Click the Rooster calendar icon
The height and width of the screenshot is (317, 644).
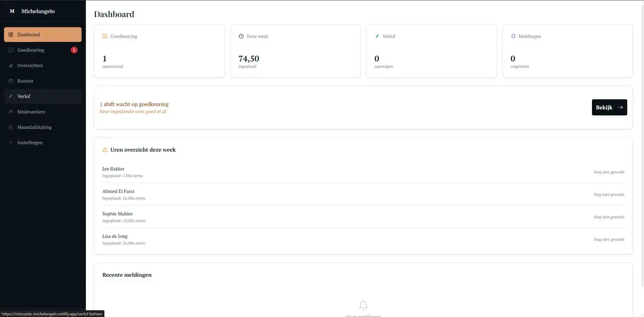pos(11,82)
